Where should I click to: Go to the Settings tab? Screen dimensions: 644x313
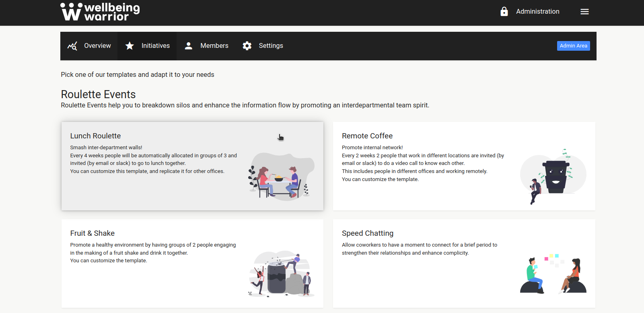pos(271,46)
